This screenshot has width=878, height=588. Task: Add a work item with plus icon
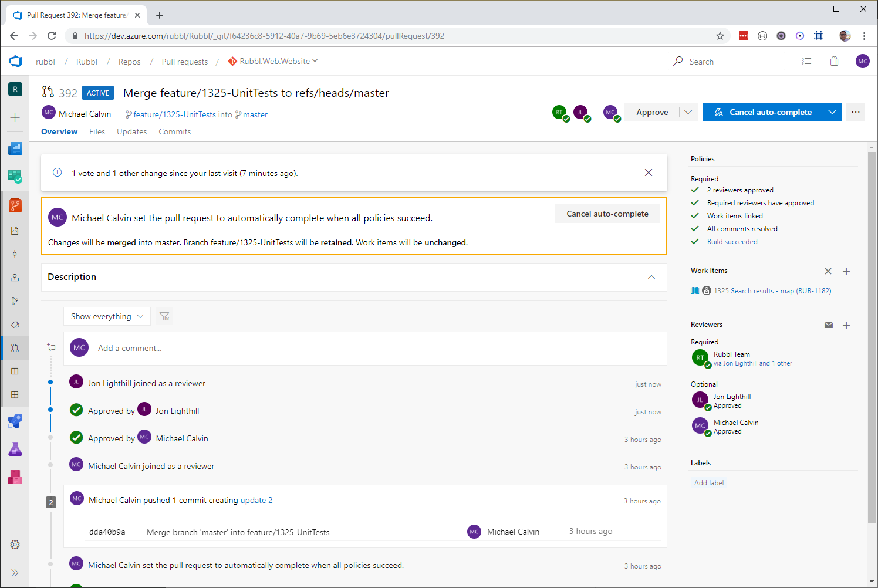846,271
